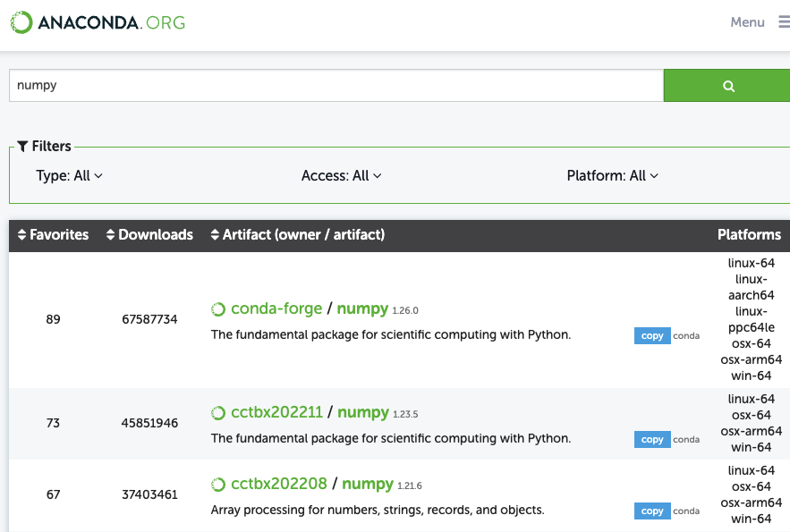Click the sort arrows beside Favorites
The height and width of the screenshot is (532, 790).
[x=21, y=234]
